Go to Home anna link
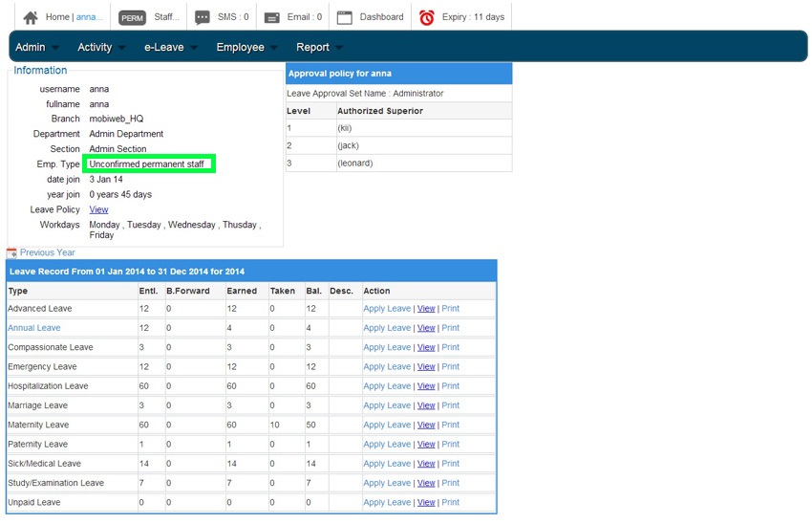 click(x=75, y=17)
